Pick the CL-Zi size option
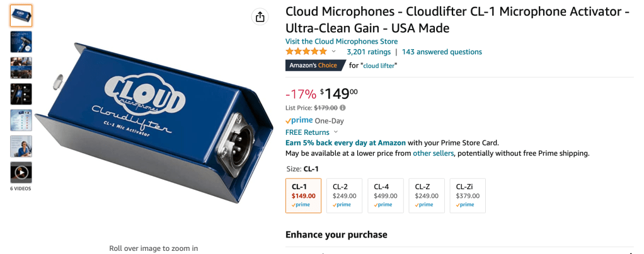 (468, 195)
